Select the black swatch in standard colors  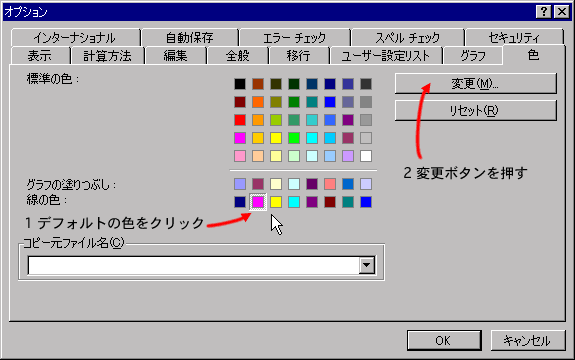point(240,84)
